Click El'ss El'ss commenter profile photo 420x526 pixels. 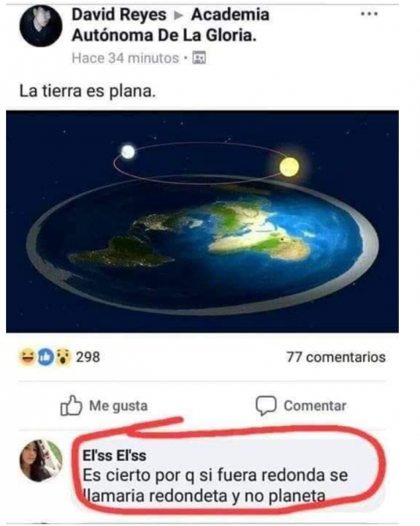(41, 460)
